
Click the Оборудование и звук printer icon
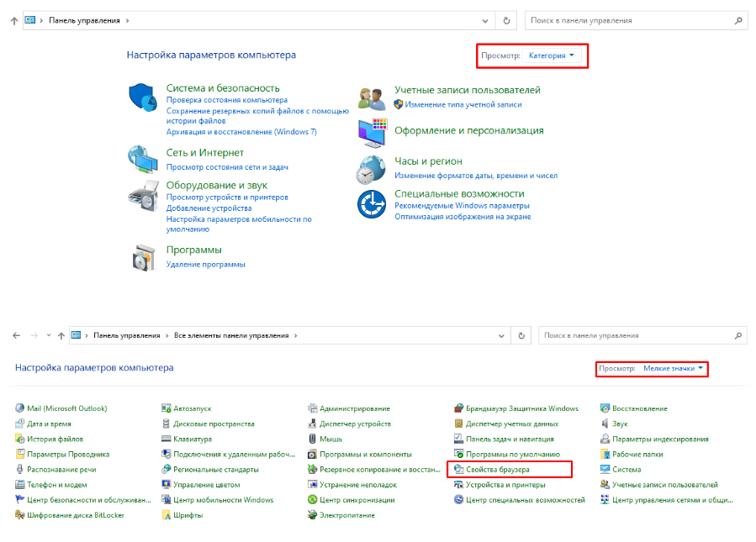[142, 195]
